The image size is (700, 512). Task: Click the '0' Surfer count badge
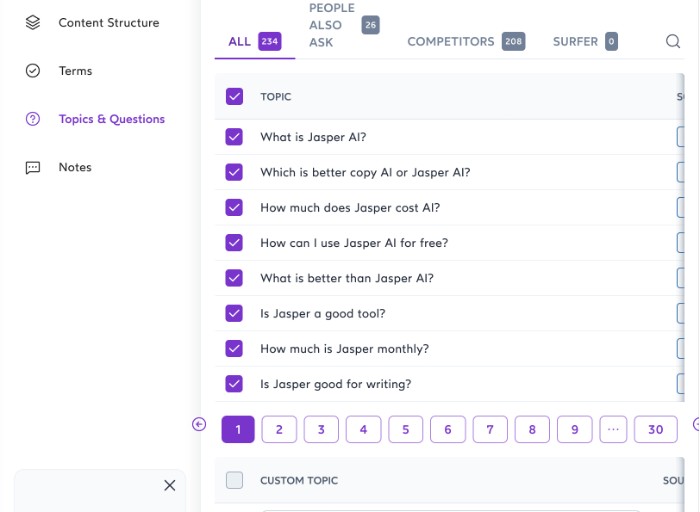612,42
